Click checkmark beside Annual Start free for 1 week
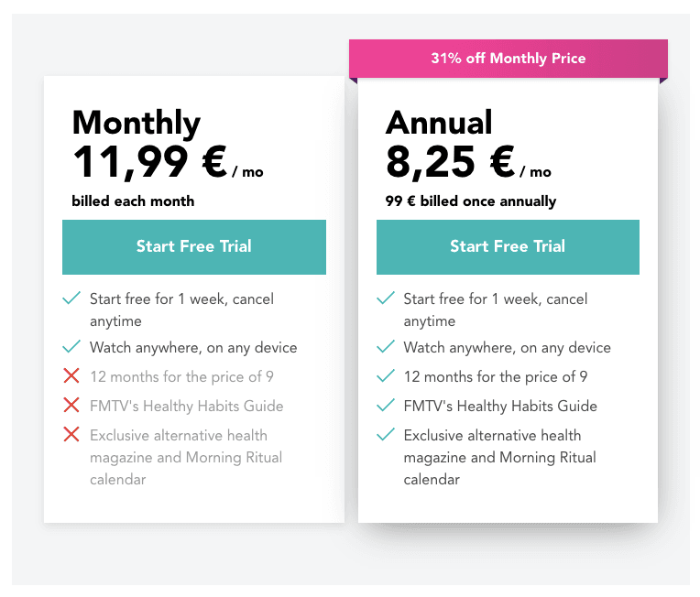Viewport: 700px width, 597px height. (386, 298)
